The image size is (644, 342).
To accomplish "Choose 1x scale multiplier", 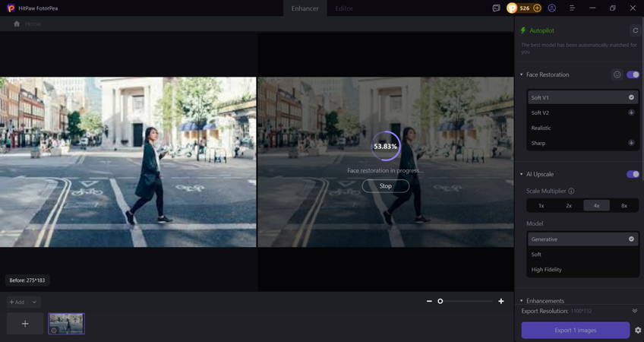I will coord(541,205).
